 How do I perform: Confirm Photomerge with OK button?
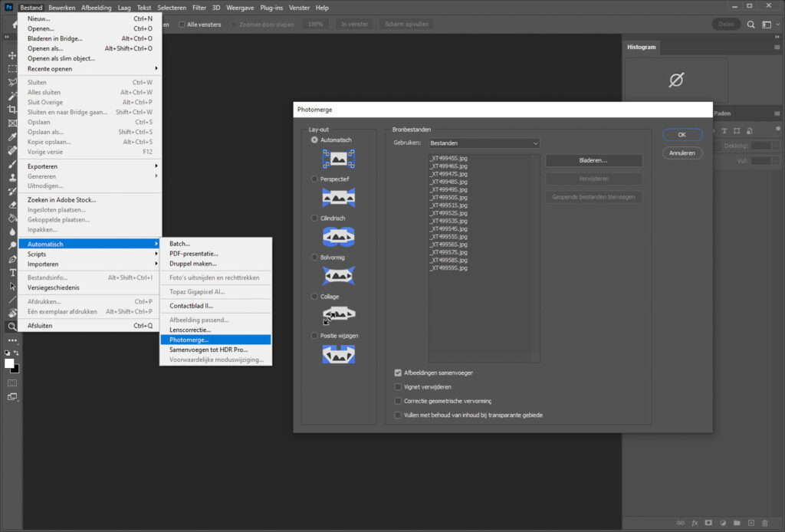pyautogui.click(x=682, y=135)
